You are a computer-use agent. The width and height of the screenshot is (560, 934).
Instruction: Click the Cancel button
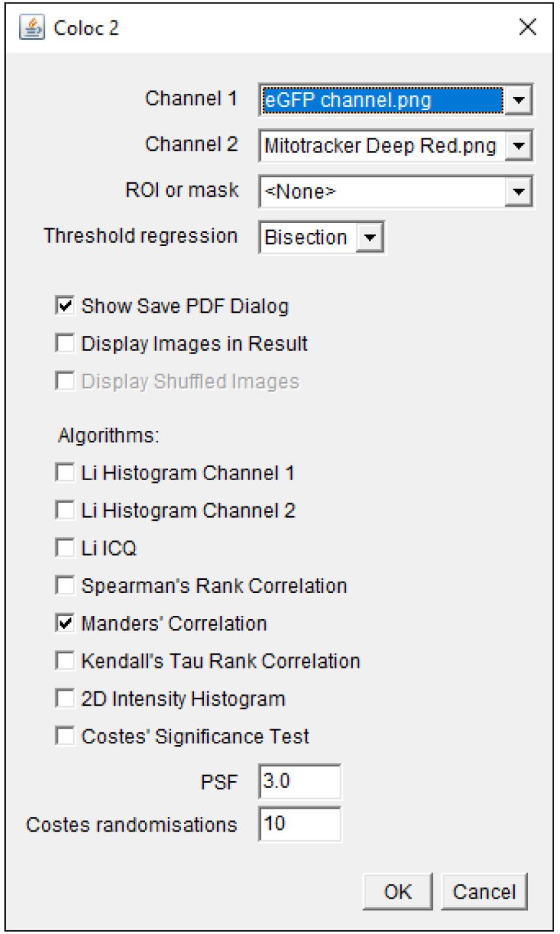point(484,891)
